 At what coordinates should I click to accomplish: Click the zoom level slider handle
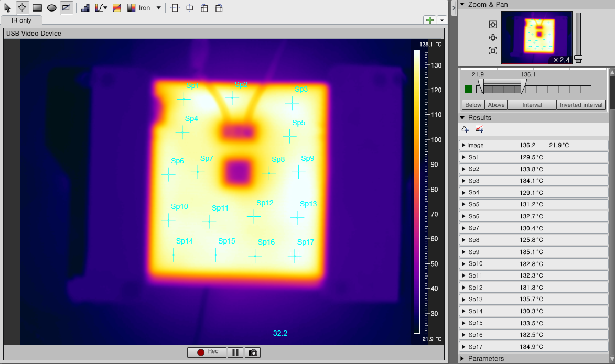click(x=578, y=58)
